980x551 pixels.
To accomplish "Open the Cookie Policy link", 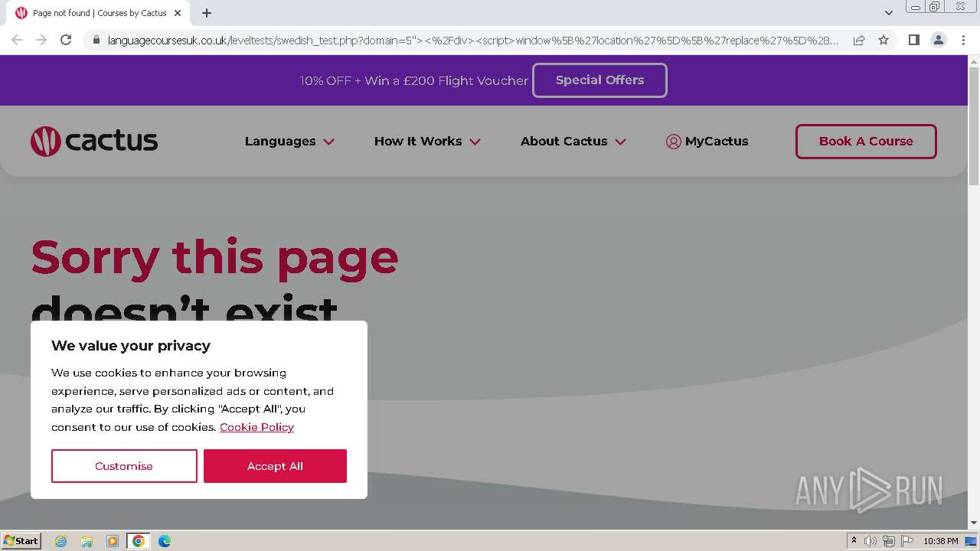I will 256,427.
